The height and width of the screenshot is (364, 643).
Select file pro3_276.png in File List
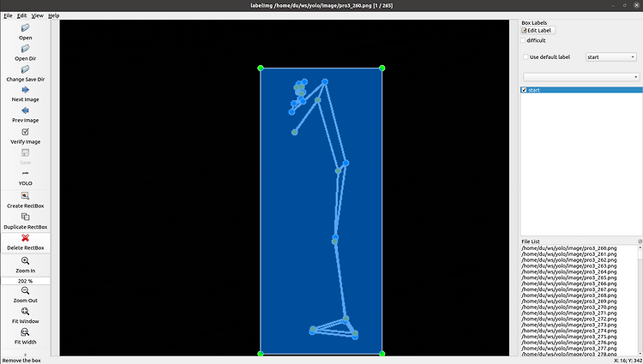(568, 343)
